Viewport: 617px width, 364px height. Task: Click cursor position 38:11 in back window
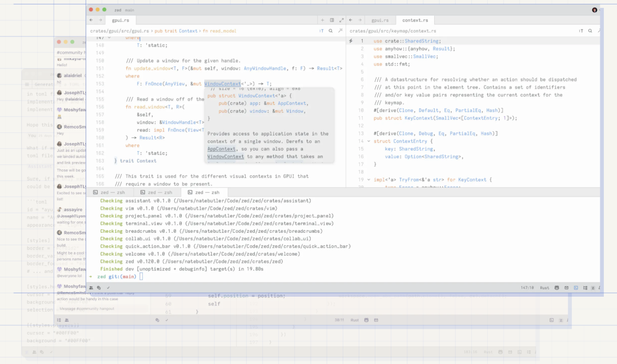click(x=339, y=320)
